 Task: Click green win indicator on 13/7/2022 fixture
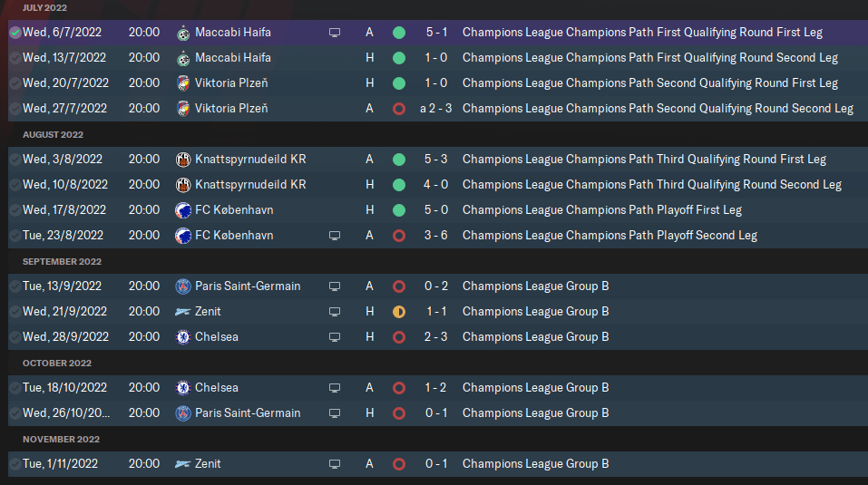pos(398,58)
